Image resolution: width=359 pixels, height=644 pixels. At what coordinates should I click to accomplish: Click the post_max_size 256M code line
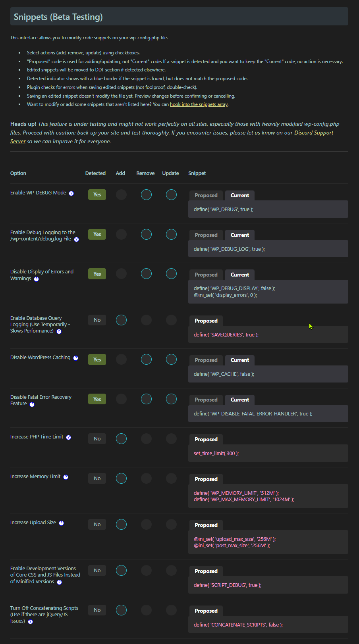click(232, 545)
